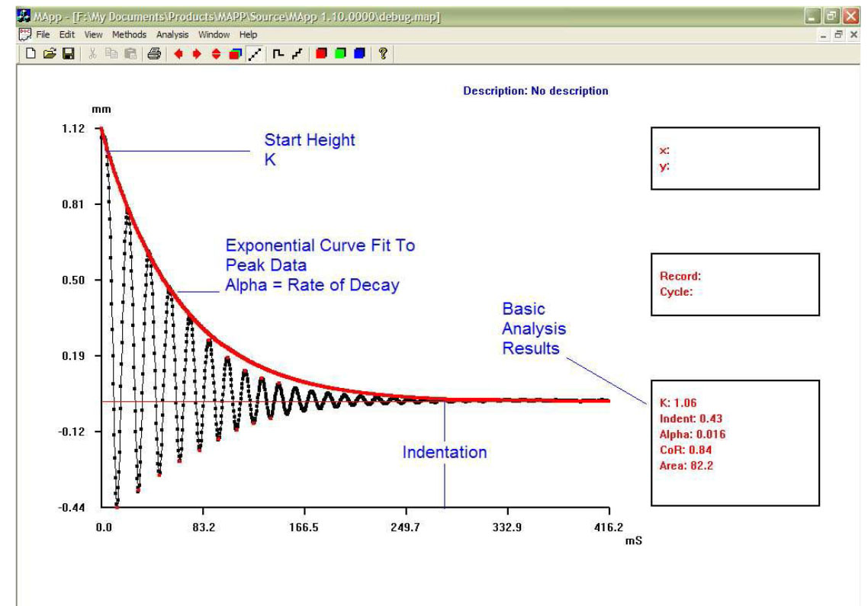
Task: Click the red left arrow icon
Action: click(x=179, y=53)
